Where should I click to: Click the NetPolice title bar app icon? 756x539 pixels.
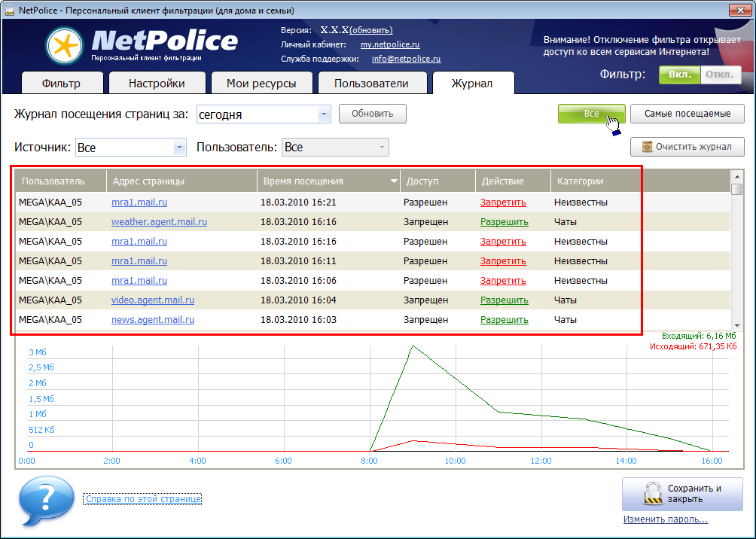pyautogui.click(x=9, y=10)
